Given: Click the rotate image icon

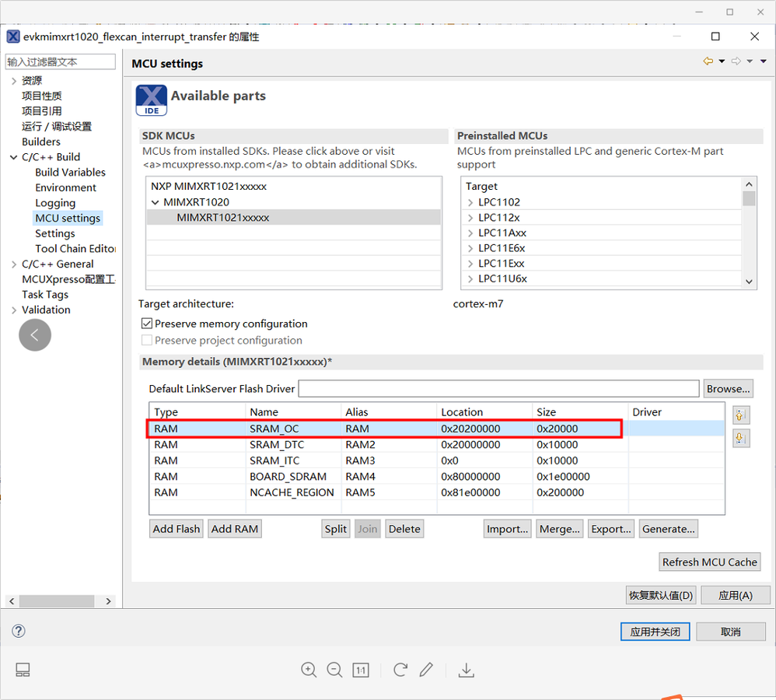Looking at the screenshot, I should [400, 670].
